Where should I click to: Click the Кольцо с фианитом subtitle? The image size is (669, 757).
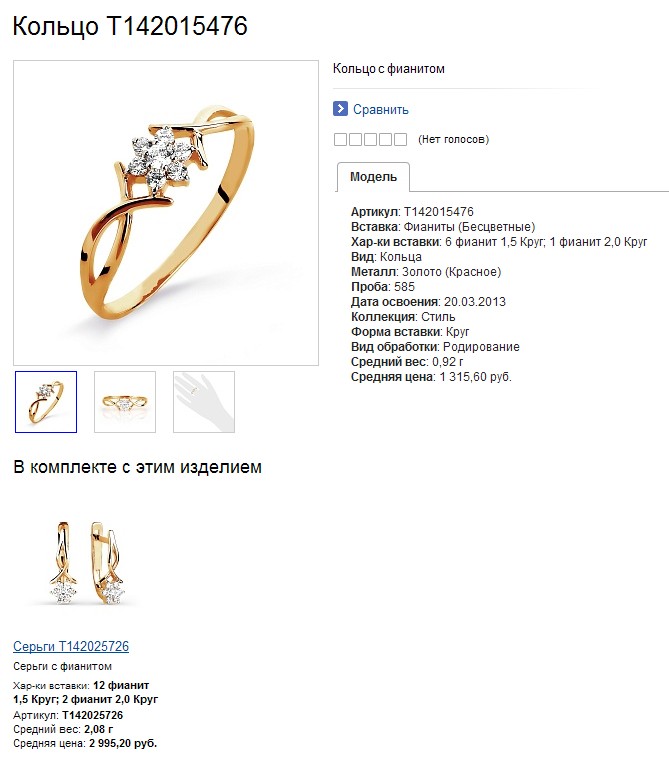[389, 69]
